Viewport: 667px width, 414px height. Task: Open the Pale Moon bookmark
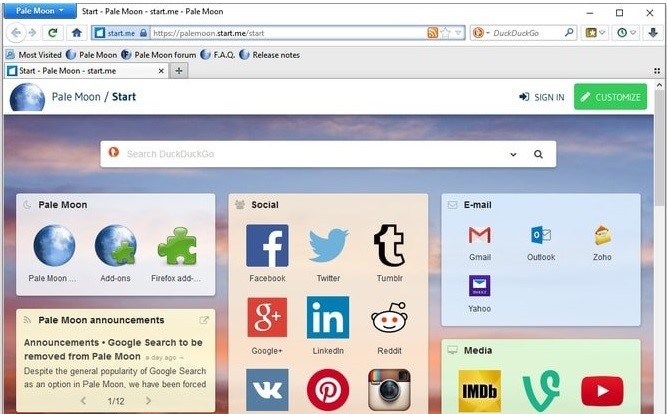(91, 55)
